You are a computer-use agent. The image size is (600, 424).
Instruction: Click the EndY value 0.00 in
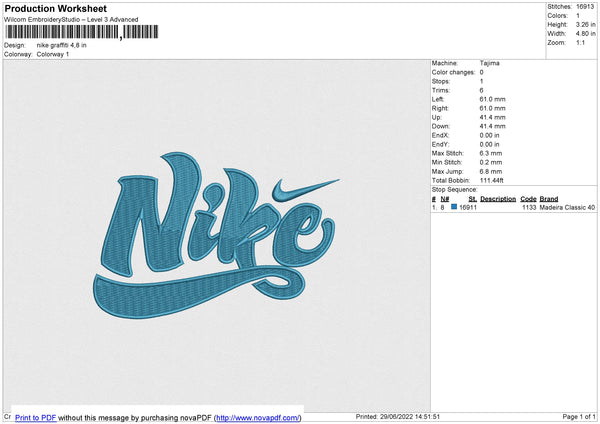pyautogui.click(x=489, y=145)
